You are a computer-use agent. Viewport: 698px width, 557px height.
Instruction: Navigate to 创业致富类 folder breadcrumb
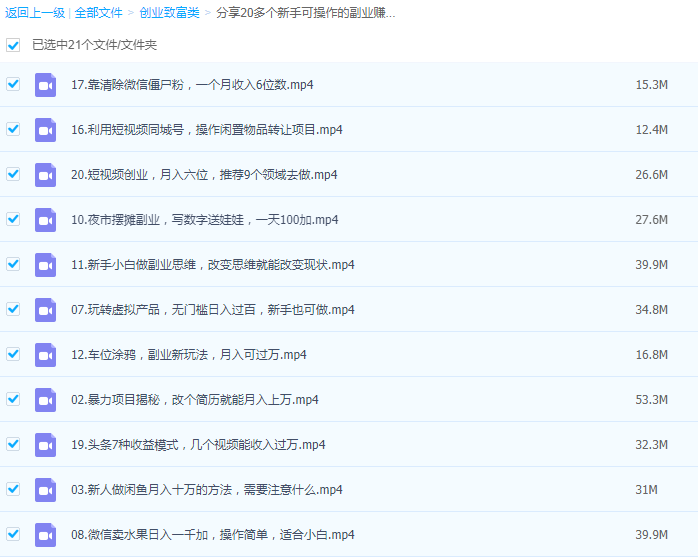169,13
